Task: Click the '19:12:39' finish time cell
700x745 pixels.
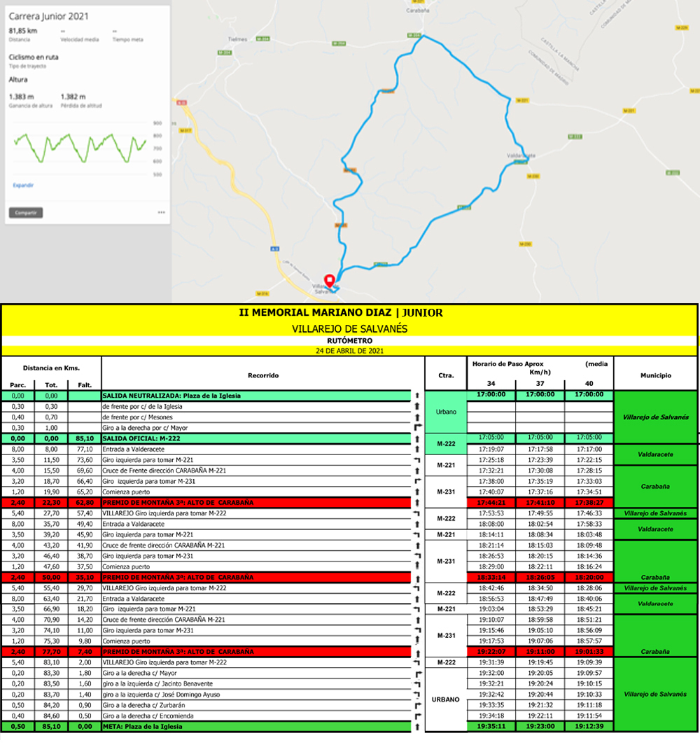Action: [x=589, y=727]
